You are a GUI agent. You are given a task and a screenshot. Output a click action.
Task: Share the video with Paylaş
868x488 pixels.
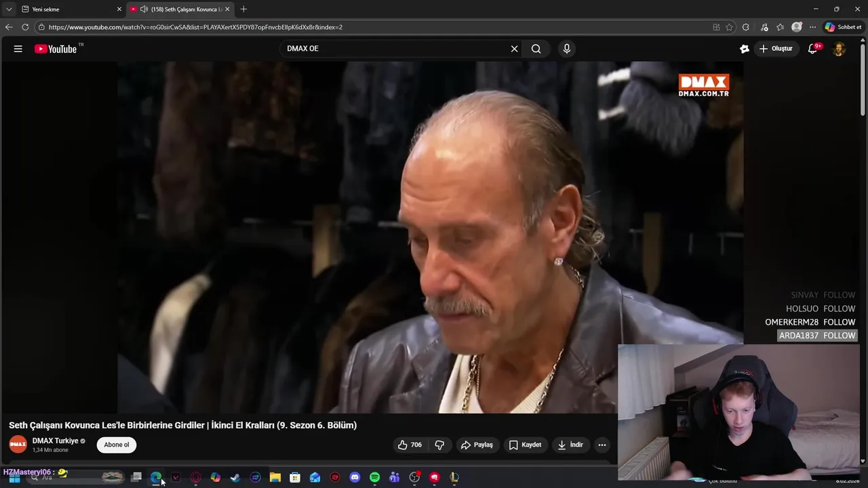coord(477,445)
